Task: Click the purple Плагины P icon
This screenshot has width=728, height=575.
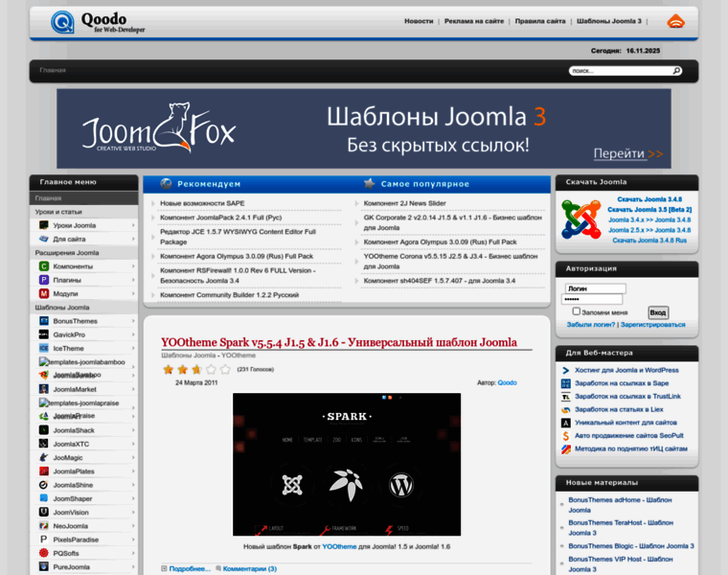Action: point(44,280)
